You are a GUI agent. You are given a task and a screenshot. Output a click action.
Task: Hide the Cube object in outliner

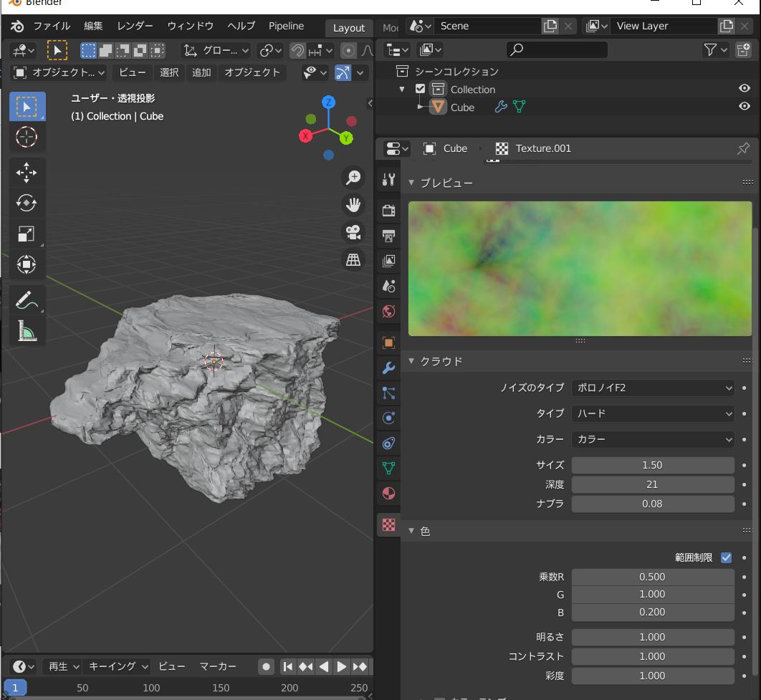745,107
